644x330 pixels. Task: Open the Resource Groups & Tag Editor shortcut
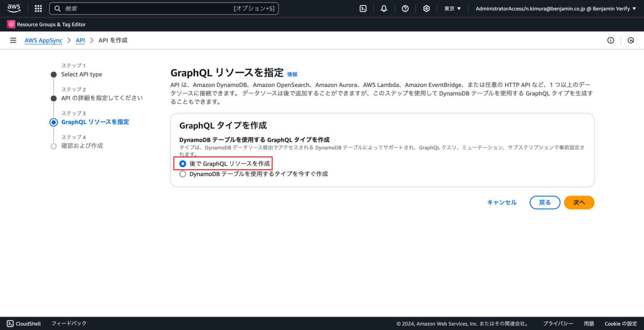pos(46,24)
